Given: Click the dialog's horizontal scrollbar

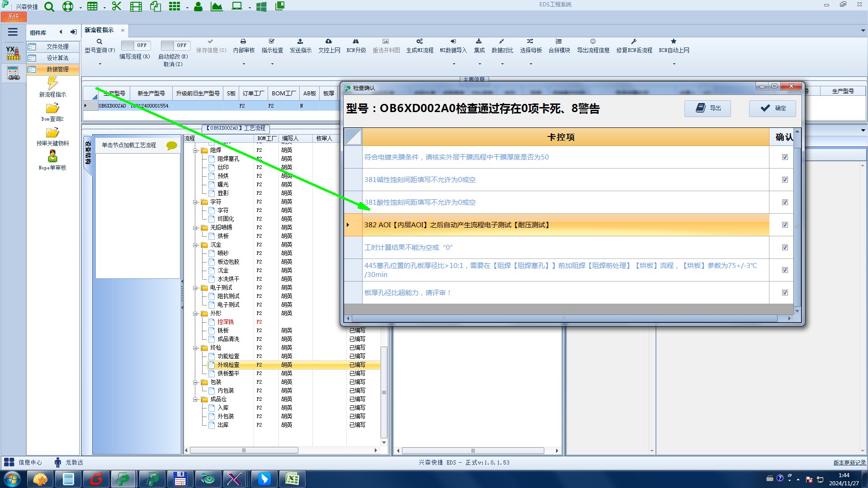Looking at the screenshot, I should tap(564, 319).
